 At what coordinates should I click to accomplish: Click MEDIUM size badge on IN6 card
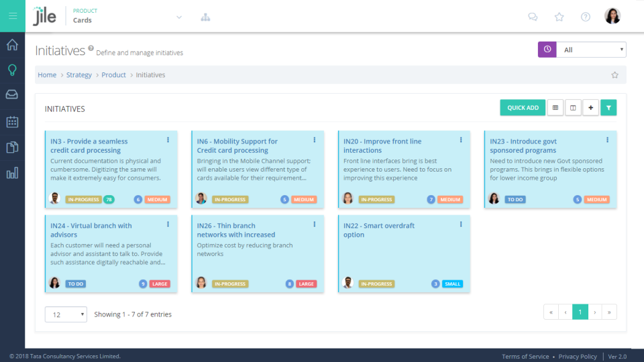tap(303, 200)
